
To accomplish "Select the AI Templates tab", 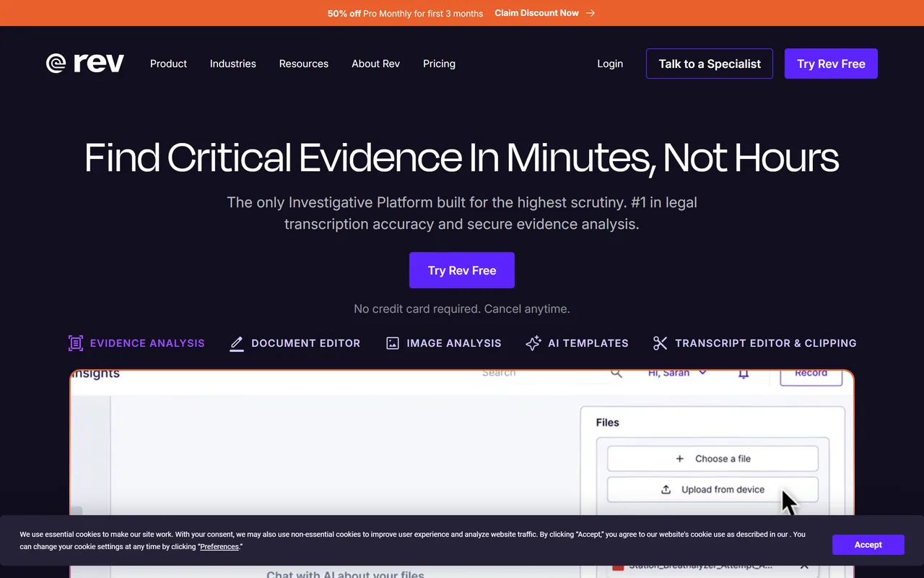I will (577, 343).
